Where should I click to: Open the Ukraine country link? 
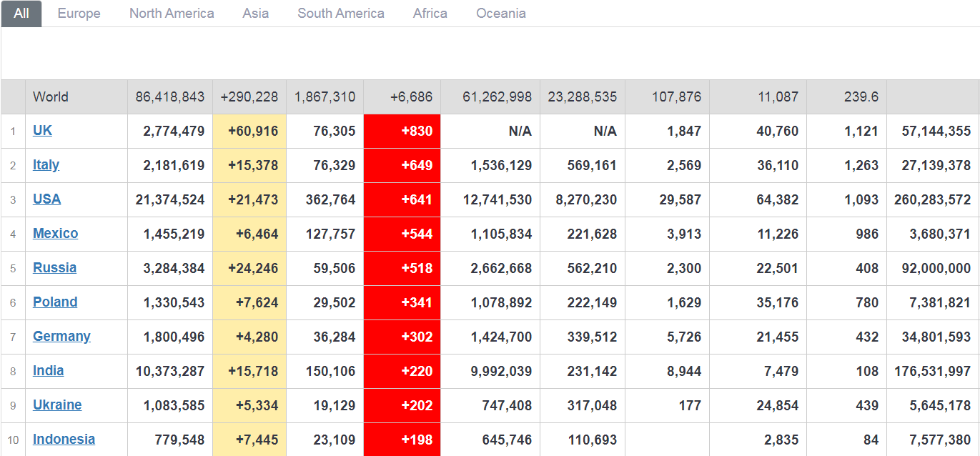pos(57,405)
